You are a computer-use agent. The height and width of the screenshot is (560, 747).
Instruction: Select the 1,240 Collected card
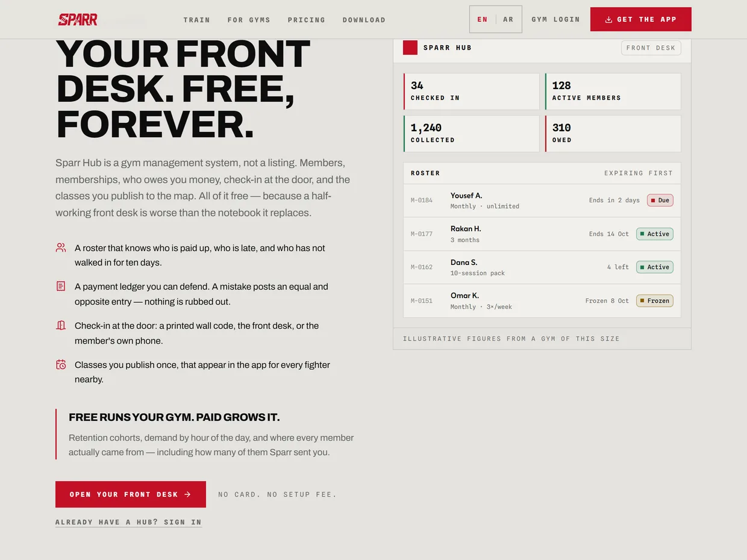point(472,134)
